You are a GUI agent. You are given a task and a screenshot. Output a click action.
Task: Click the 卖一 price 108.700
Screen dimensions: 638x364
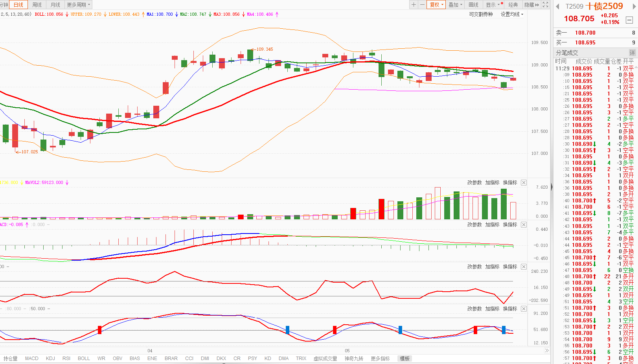coord(585,33)
